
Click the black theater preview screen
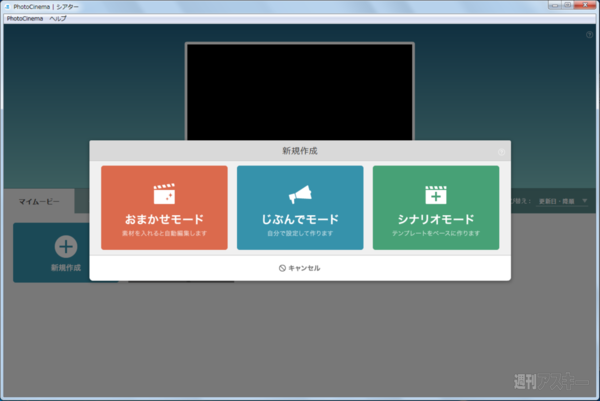point(300,92)
